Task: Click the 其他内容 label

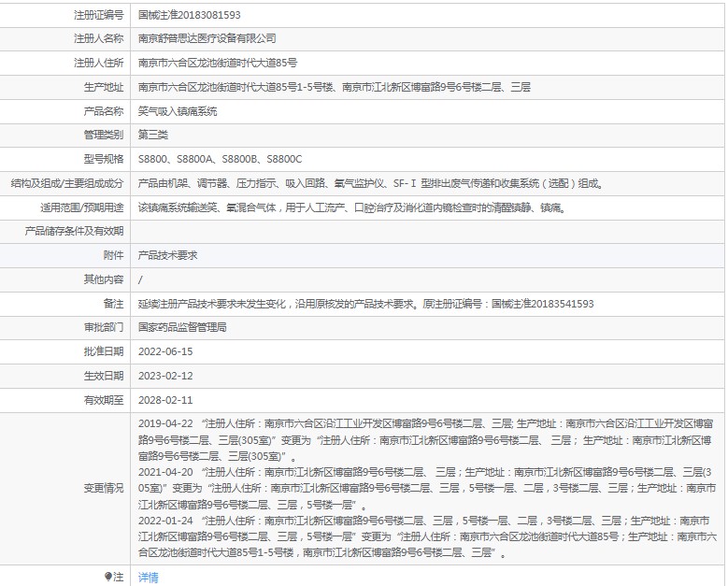Action: (x=104, y=279)
